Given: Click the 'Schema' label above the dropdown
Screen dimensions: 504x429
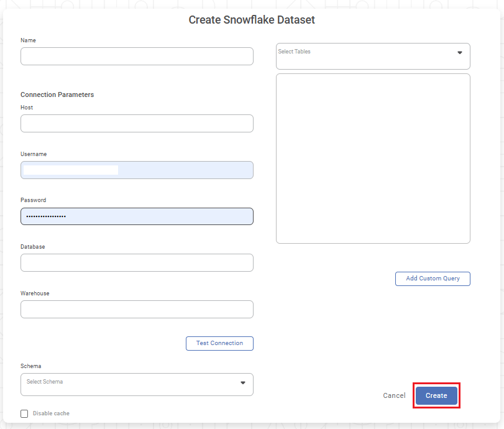Looking at the screenshot, I should 31,366.
